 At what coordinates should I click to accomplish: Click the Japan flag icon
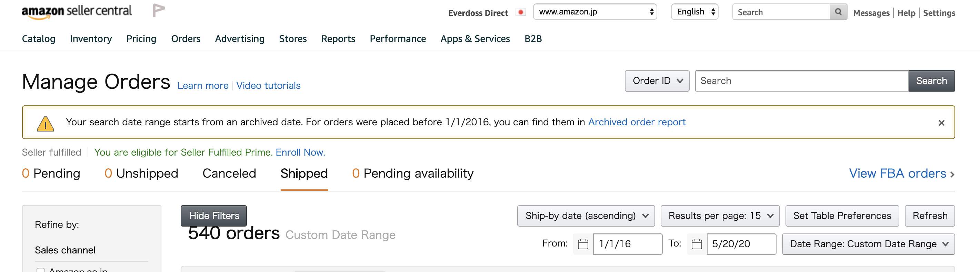click(x=521, y=12)
